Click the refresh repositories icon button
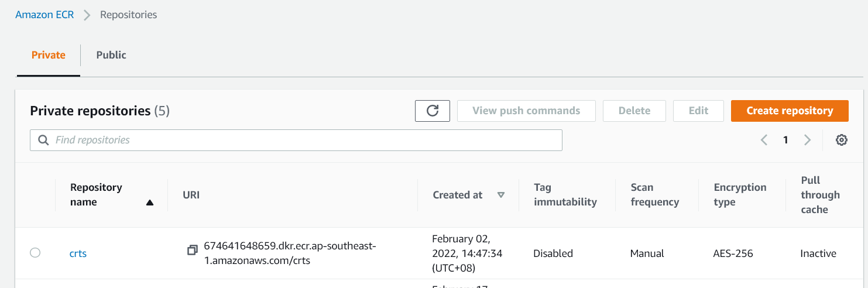 click(x=433, y=111)
